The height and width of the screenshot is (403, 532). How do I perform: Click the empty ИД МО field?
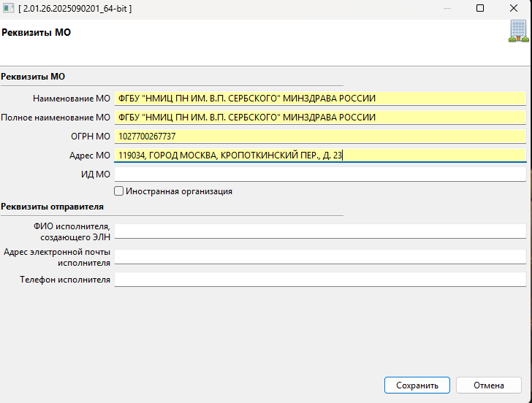click(320, 174)
